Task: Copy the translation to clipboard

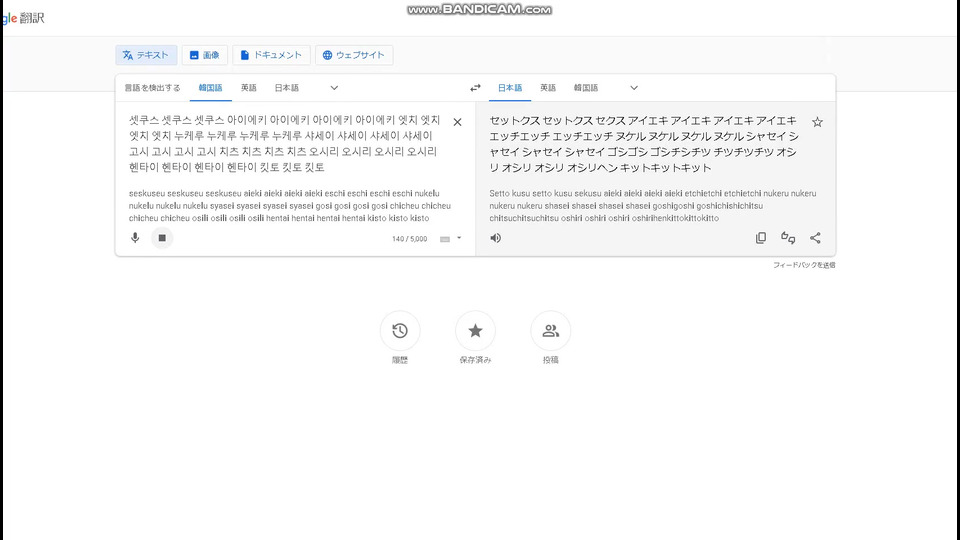Action: [761, 238]
